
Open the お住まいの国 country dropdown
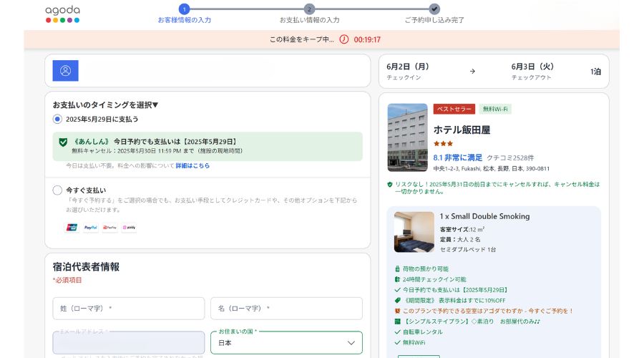coord(286,343)
